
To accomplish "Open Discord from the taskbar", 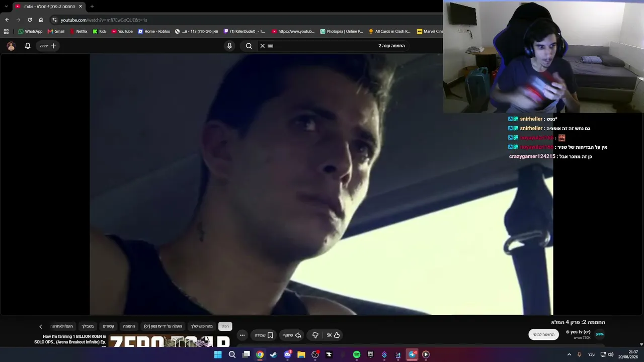I will pyautogui.click(x=288, y=354).
